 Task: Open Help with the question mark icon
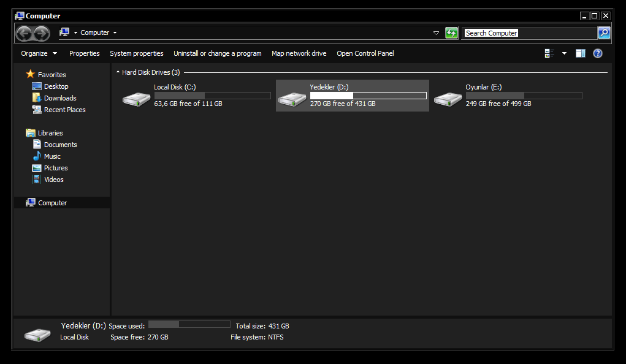click(x=598, y=53)
